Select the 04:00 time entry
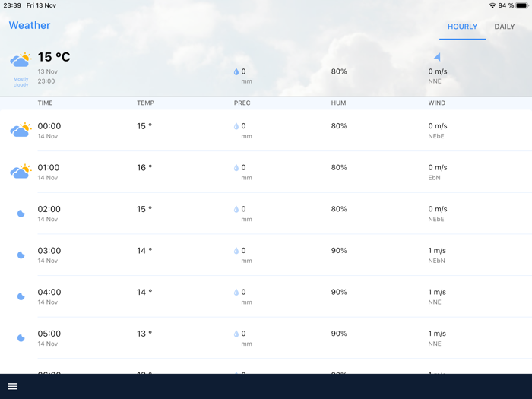 pos(49,292)
